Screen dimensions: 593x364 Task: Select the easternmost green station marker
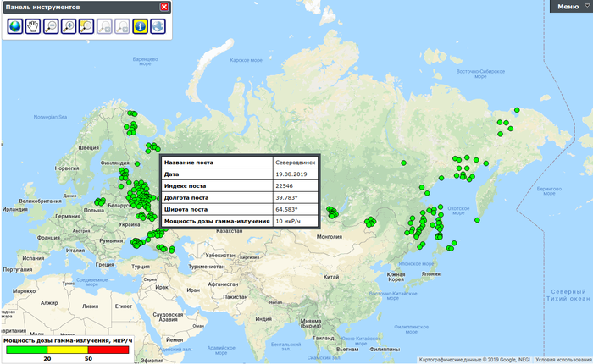pos(515,110)
